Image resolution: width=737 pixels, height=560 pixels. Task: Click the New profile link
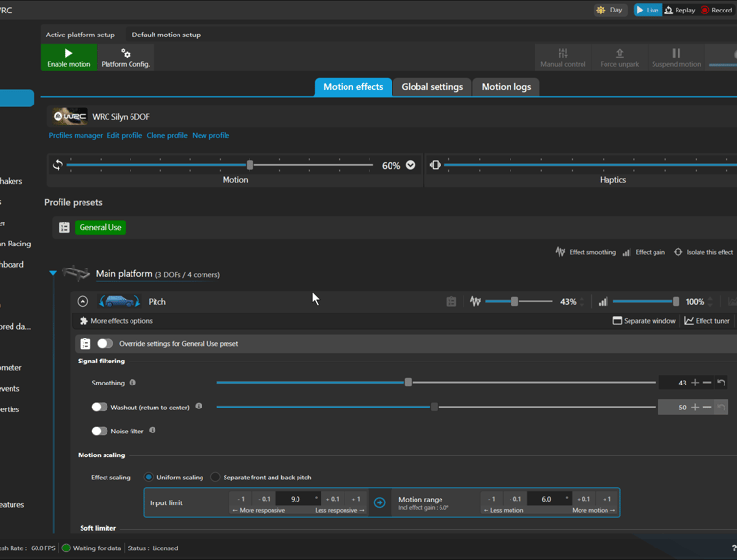click(210, 135)
